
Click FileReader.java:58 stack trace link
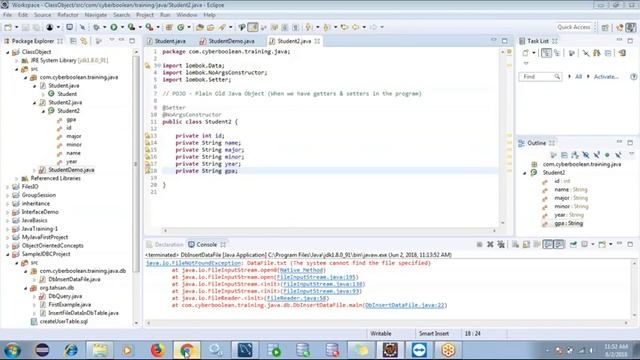click(297, 298)
